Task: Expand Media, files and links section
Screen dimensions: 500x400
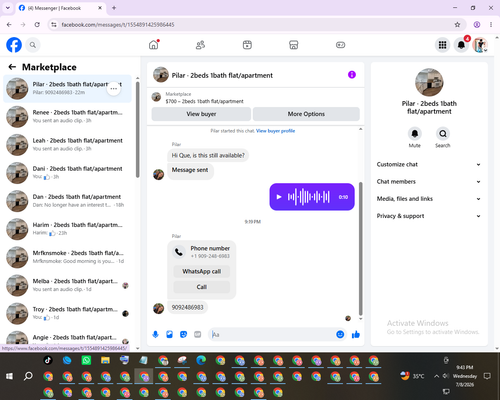Action: 429,199
